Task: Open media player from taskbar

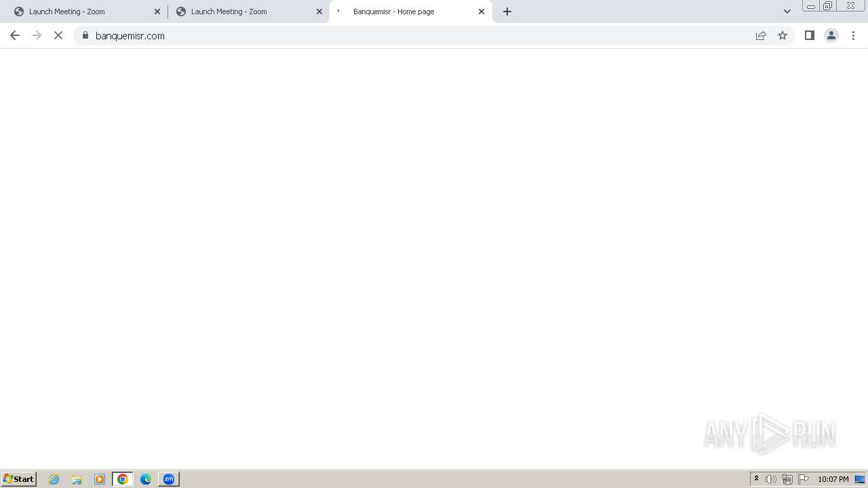Action: click(100, 479)
